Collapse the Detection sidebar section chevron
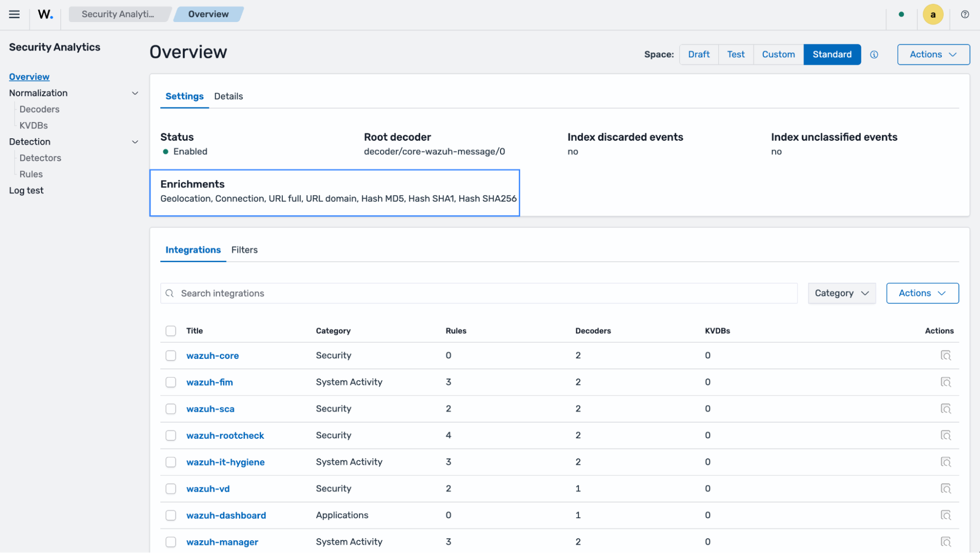 tap(135, 142)
